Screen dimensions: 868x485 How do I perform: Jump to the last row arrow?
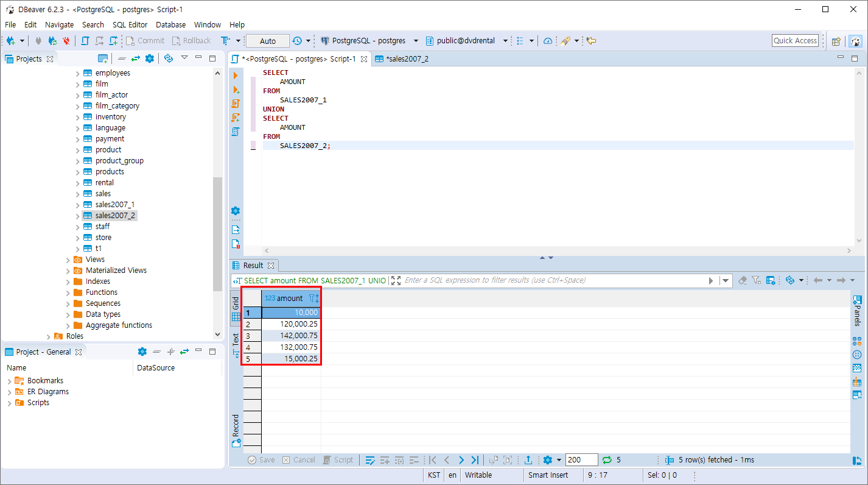point(475,460)
